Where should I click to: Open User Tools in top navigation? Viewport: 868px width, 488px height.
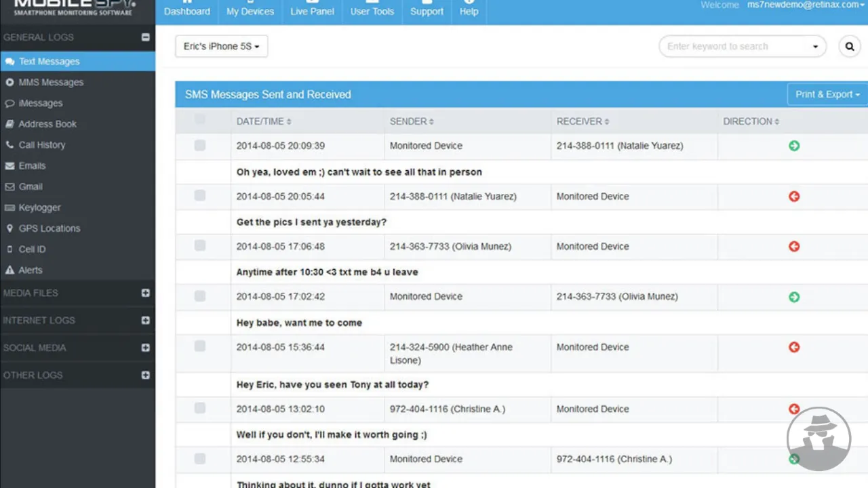point(372,12)
